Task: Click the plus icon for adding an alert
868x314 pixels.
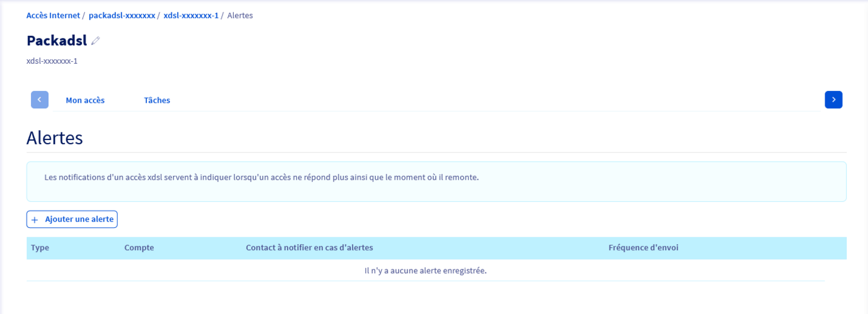Action: pos(35,220)
